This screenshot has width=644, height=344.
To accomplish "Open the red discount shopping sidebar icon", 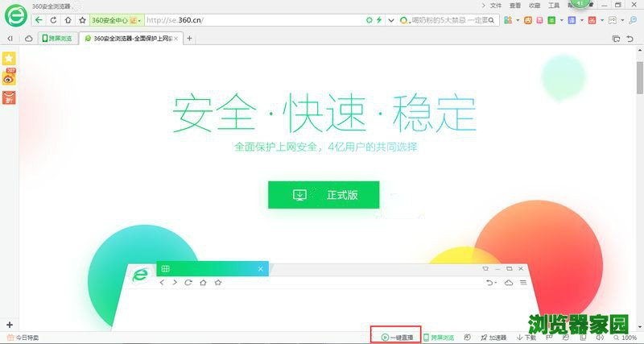I will (10, 97).
